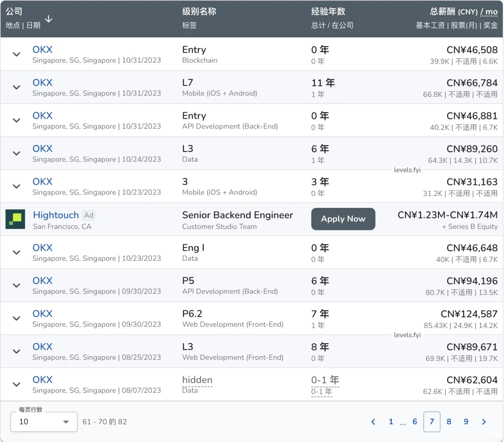This screenshot has height=442, width=504.
Task: Open the Hightouch company link
Action: coord(56,215)
